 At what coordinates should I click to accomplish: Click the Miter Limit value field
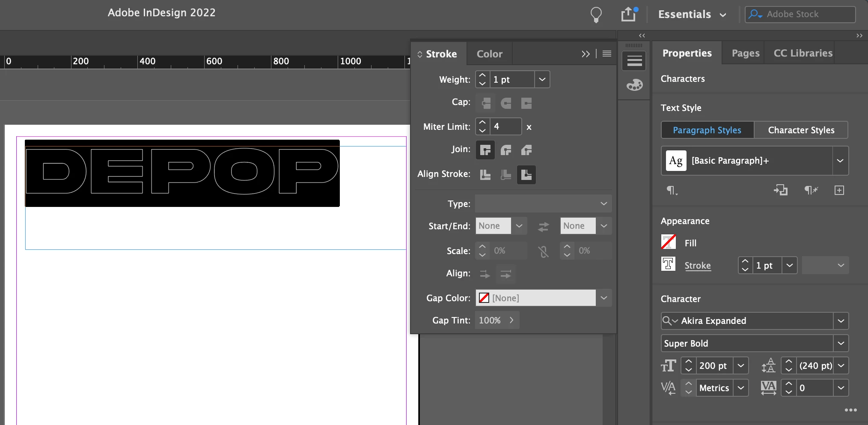tap(506, 126)
